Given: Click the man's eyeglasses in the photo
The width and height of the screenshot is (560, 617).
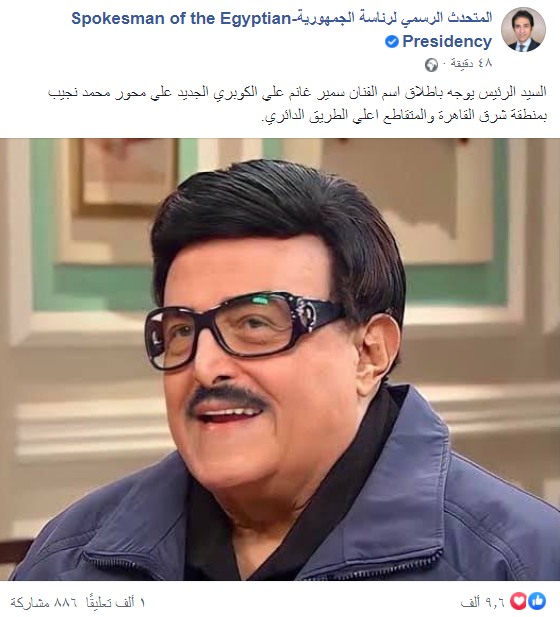Looking at the screenshot, I should [244, 329].
